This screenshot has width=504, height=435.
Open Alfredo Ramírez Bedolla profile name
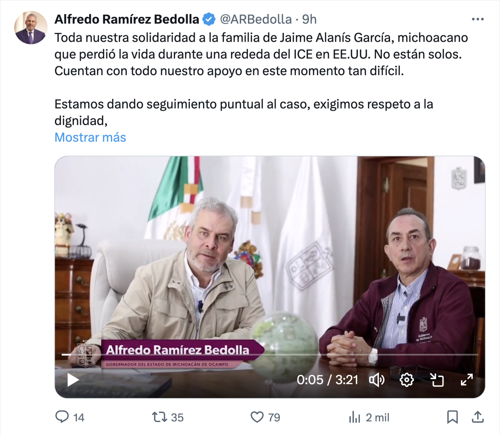(127, 19)
